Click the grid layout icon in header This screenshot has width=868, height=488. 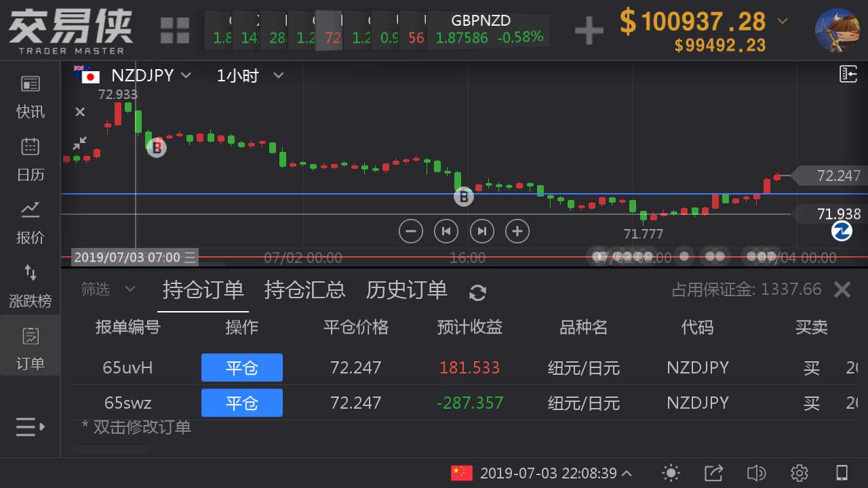tap(175, 30)
